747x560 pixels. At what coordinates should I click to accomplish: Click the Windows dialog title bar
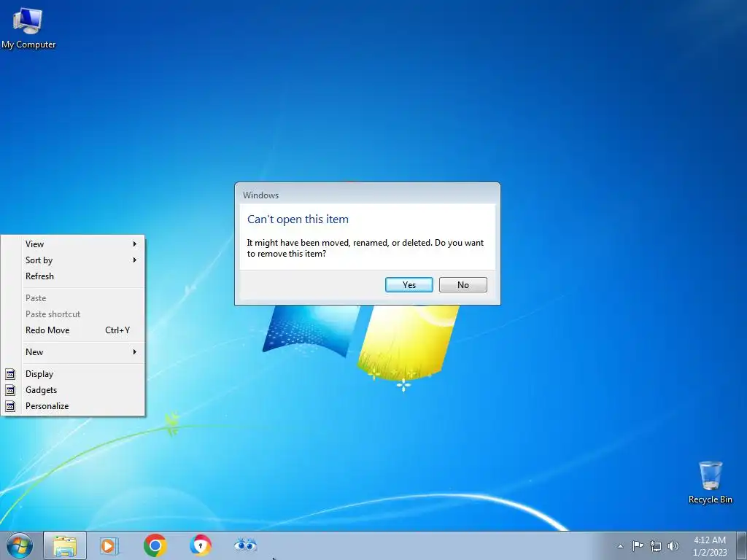coord(368,195)
